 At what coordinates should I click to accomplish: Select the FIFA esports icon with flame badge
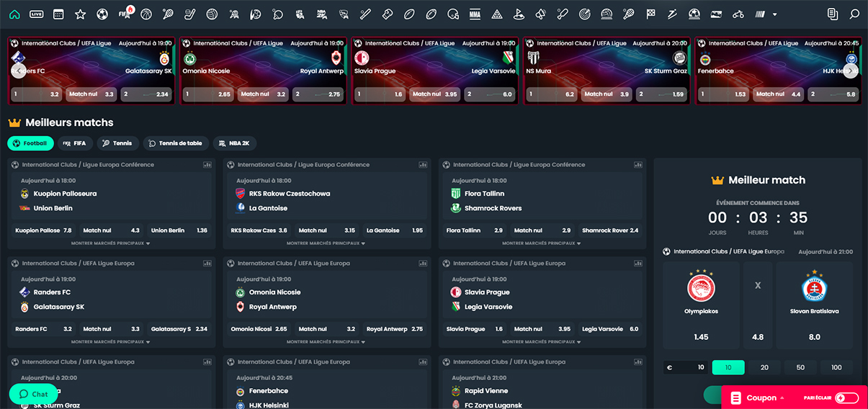pyautogui.click(x=125, y=13)
